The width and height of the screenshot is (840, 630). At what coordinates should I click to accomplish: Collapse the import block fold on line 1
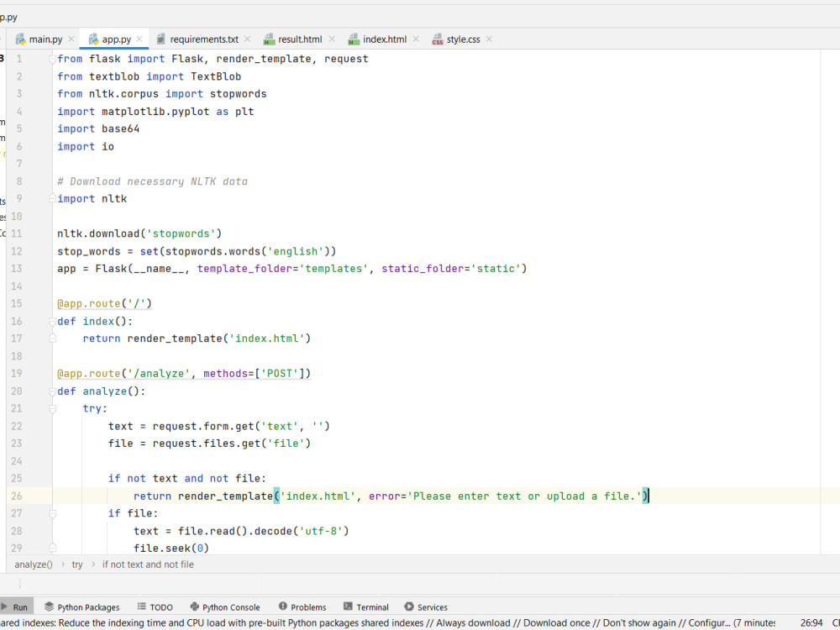point(52,59)
